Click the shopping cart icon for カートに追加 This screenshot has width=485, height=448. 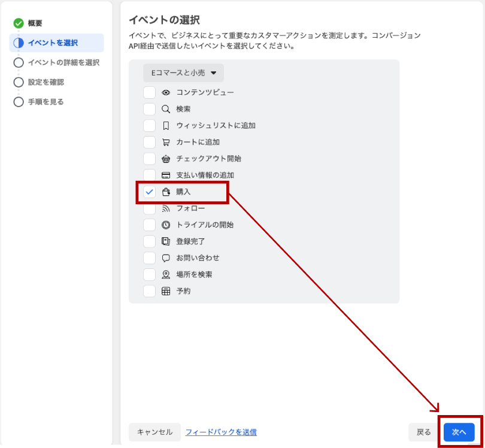[166, 142]
